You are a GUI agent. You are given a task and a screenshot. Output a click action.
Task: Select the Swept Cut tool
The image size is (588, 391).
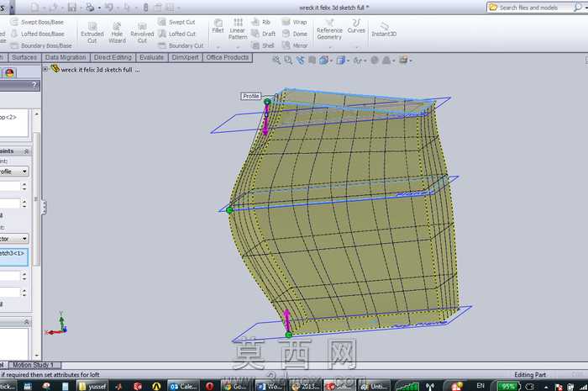(x=176, y=22)
